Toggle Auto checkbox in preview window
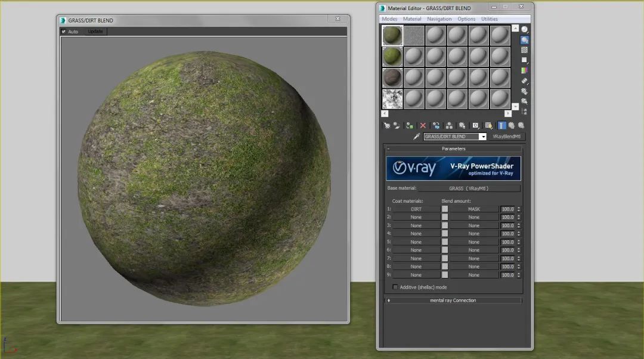644x359 pixels. click(64, 32)
